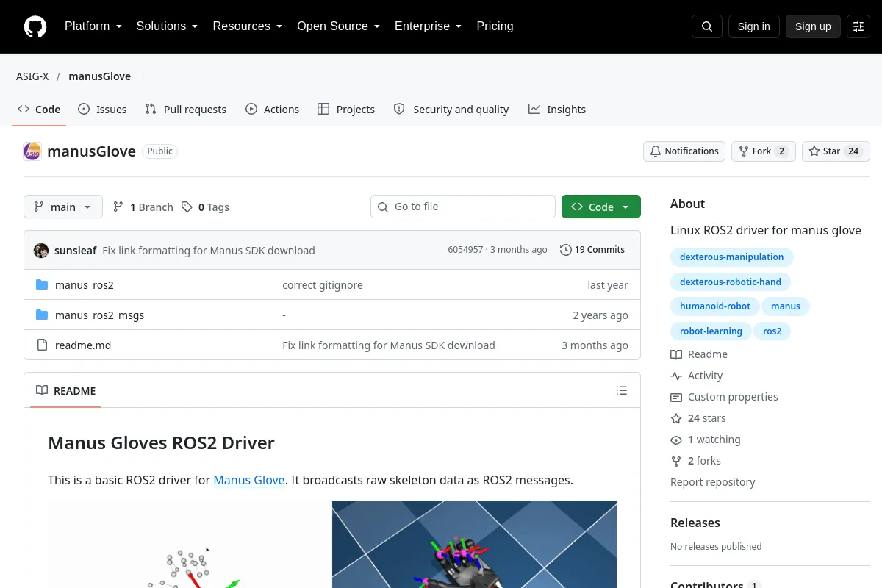Expand the Solutions menu
Image resolution: width=882 pixels, height=588 pixels.
tap(168, 26)
